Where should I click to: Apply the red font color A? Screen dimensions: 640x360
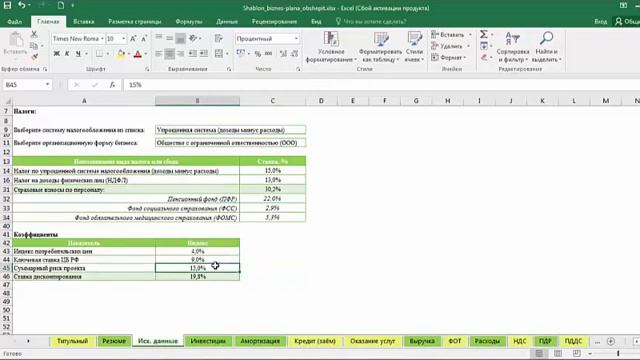pyautogui.click(x=138, y=53)
